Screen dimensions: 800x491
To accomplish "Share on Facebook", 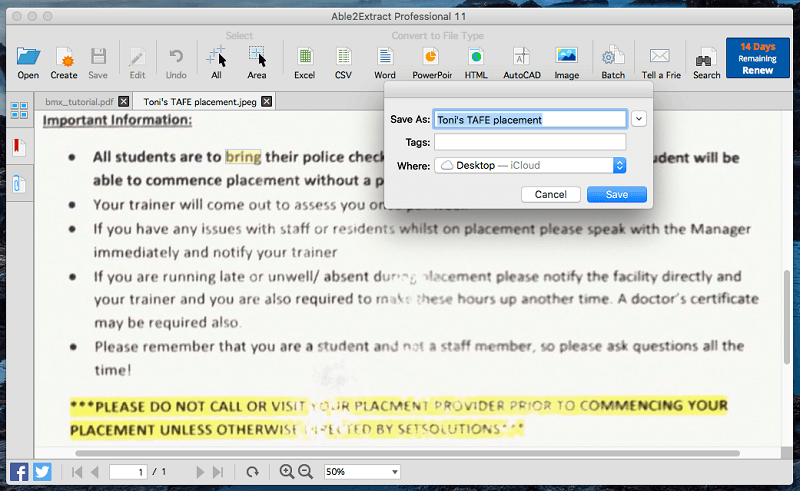I will 19,472.
